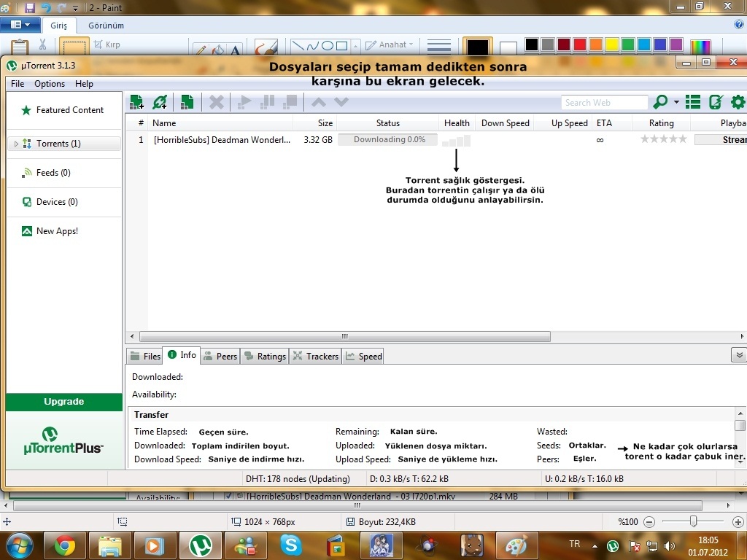The height and width of the screenshot is (560, 747).
Task: Open the Help menu in uTorrent
Action: pos(84,84)
